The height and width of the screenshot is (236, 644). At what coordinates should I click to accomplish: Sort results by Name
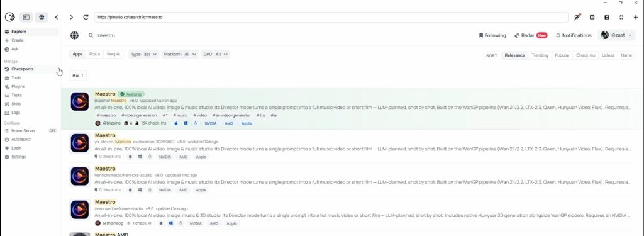626,55
